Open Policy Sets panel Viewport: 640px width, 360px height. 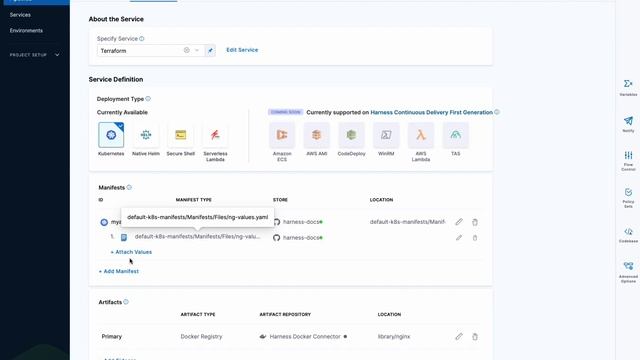[x=628, y=198]
